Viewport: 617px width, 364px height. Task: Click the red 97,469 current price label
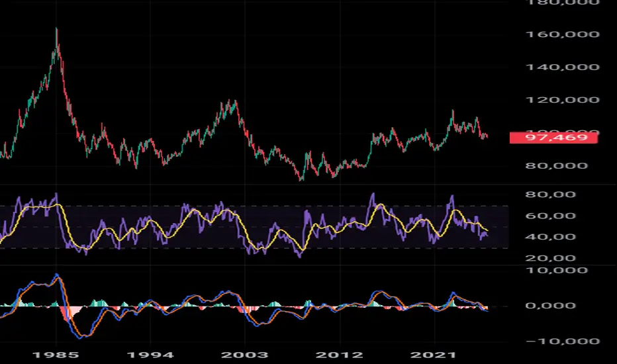click(x=553, y=138)
